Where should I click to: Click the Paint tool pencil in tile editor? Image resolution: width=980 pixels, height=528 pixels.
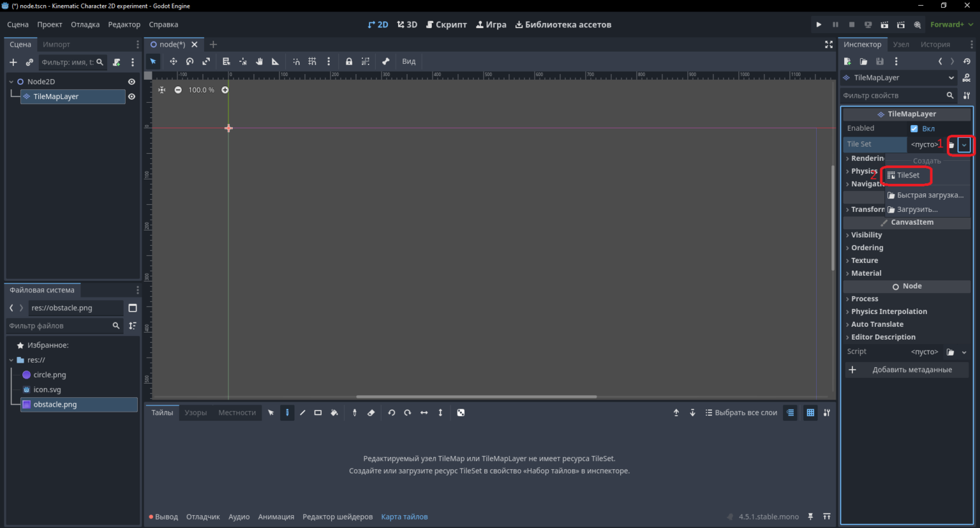[287, 412]
